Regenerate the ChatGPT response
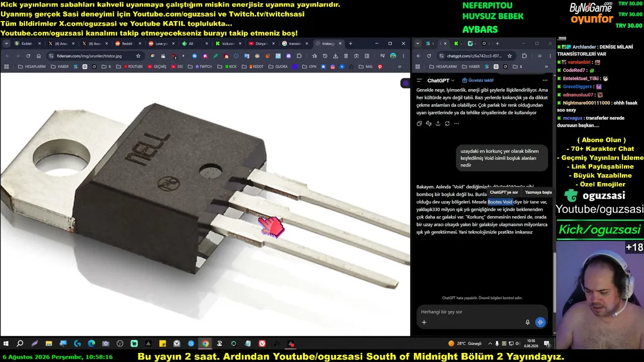Viewport: 644px width, 362px height. (x=447, y=123)
